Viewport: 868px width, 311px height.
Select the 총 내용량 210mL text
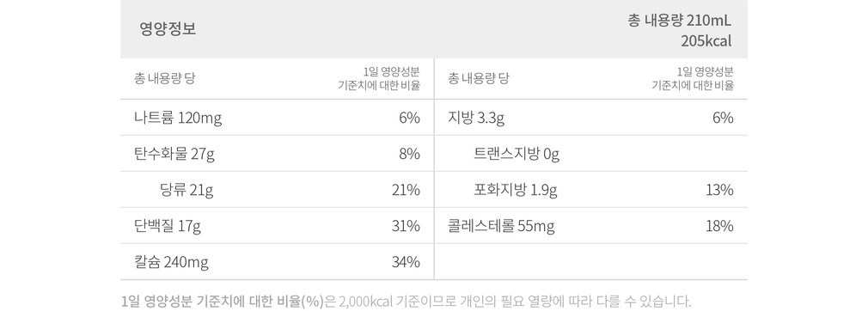tap(679, 21)
